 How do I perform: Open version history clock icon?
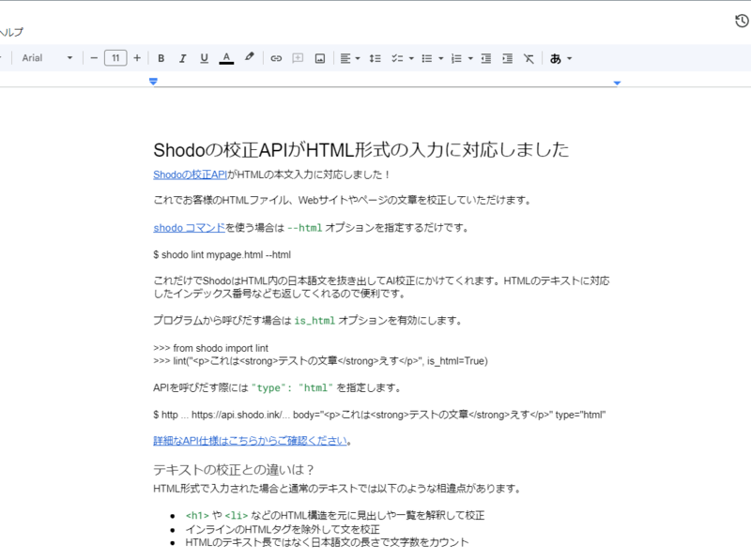pos(742,21)
